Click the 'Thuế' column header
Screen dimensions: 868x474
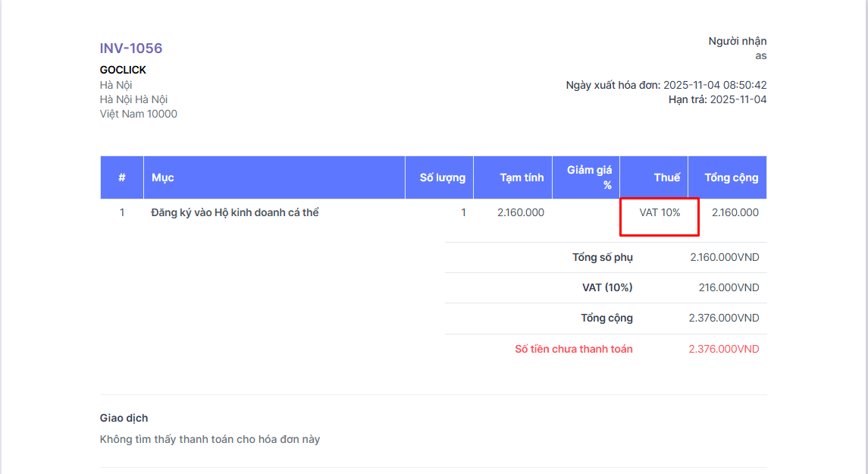click(667, 177)
